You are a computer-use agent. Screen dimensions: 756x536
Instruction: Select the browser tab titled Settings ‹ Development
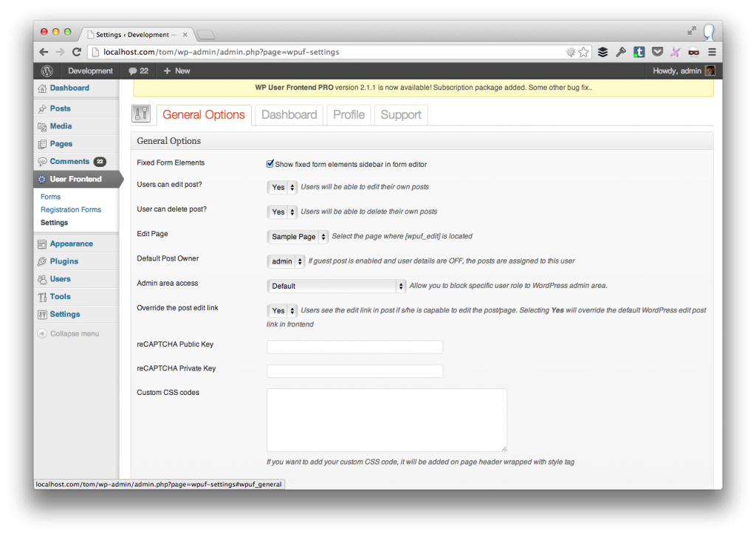click(136, 35)
